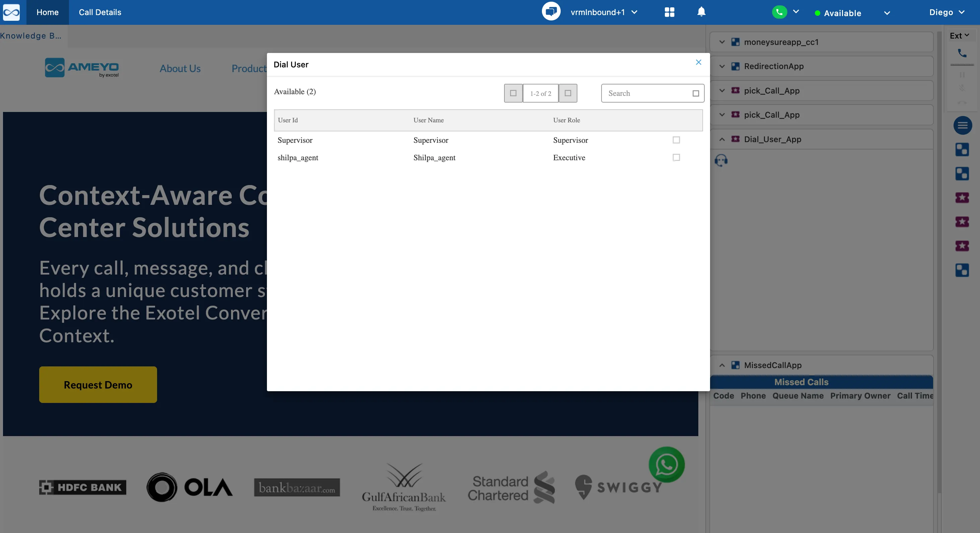
Task: Click the 'Executive' role cell
Action: (569, 158)
